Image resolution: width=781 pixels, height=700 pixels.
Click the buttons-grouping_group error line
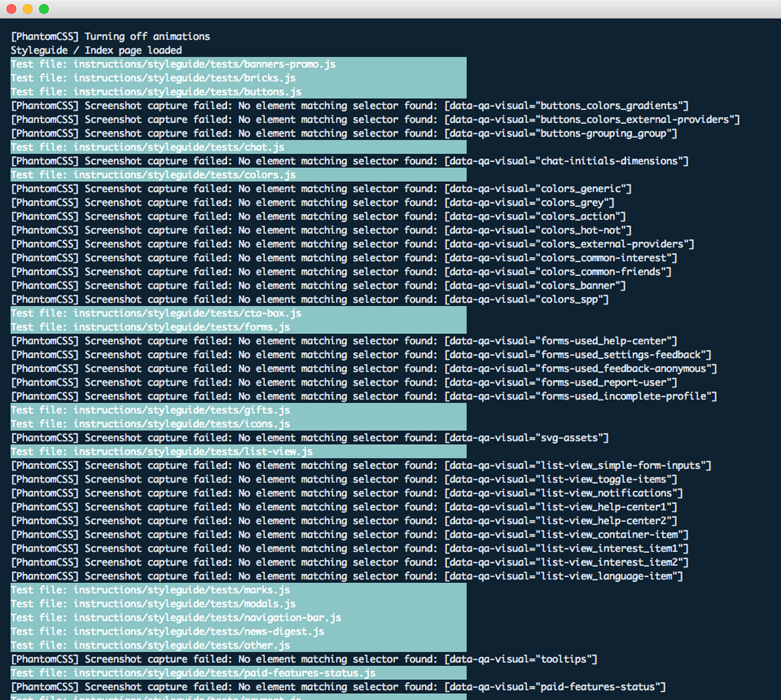point(344,133)
